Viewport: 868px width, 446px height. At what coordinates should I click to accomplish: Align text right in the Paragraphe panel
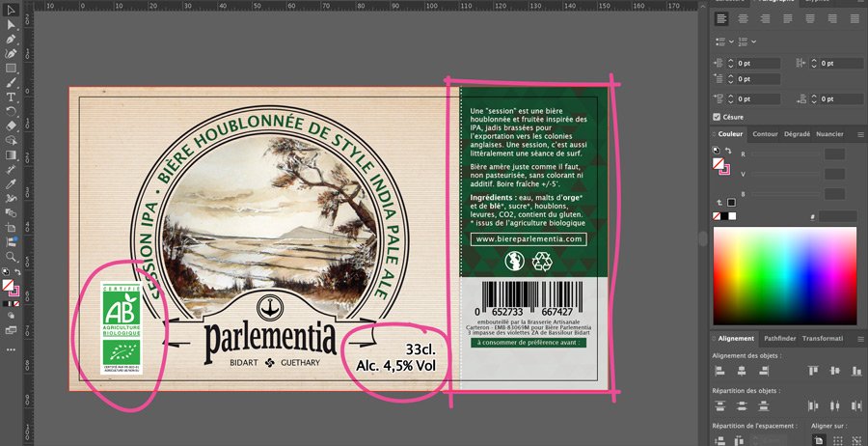[765, 18]
